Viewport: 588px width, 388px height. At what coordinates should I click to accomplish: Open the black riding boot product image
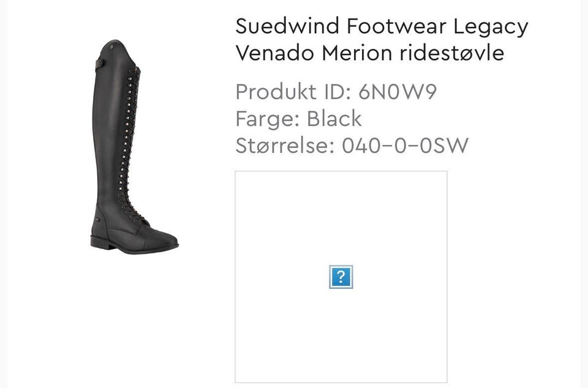pos(134,147)
